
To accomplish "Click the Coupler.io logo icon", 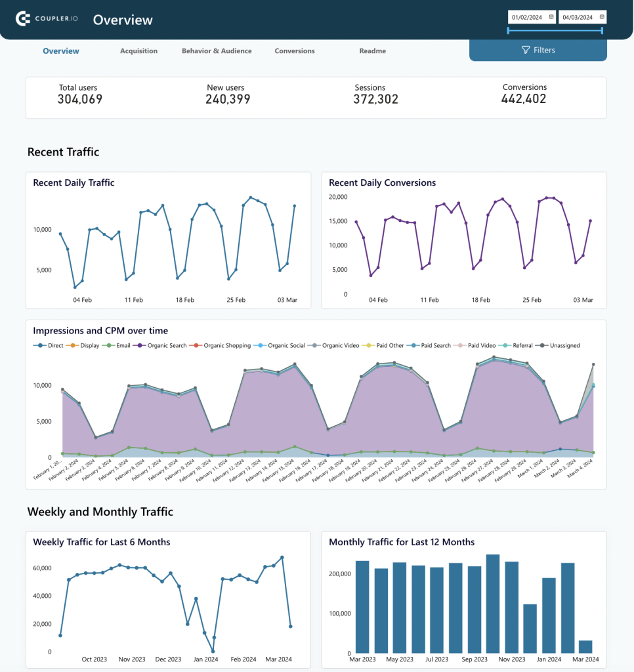I will click(23, 19).
